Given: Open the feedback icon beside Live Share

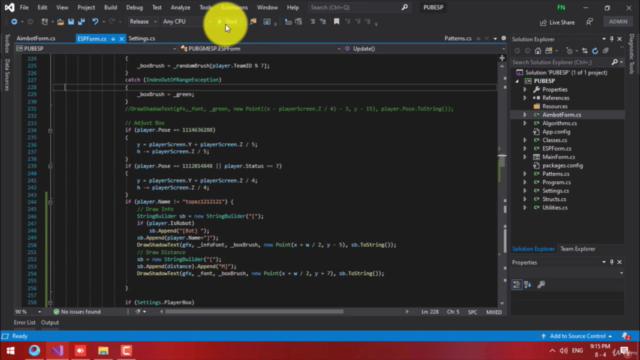Looking at the screenshot, I should coord(589,22).
